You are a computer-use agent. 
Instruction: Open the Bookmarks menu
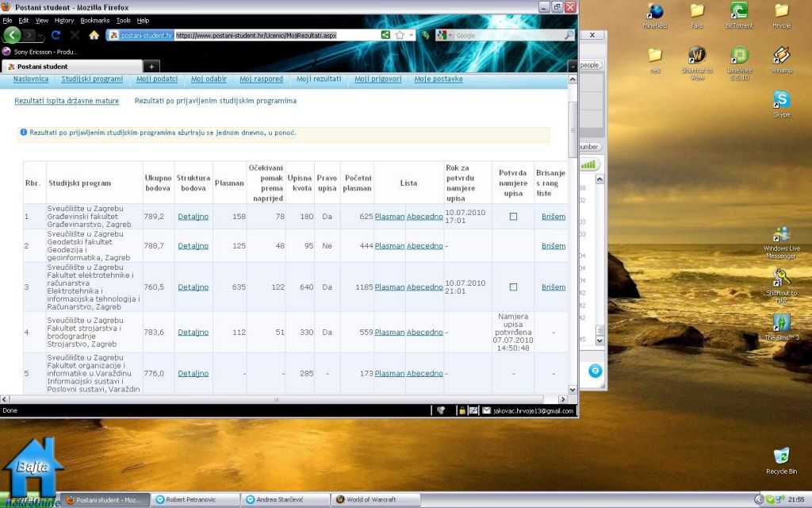[94, 20]
